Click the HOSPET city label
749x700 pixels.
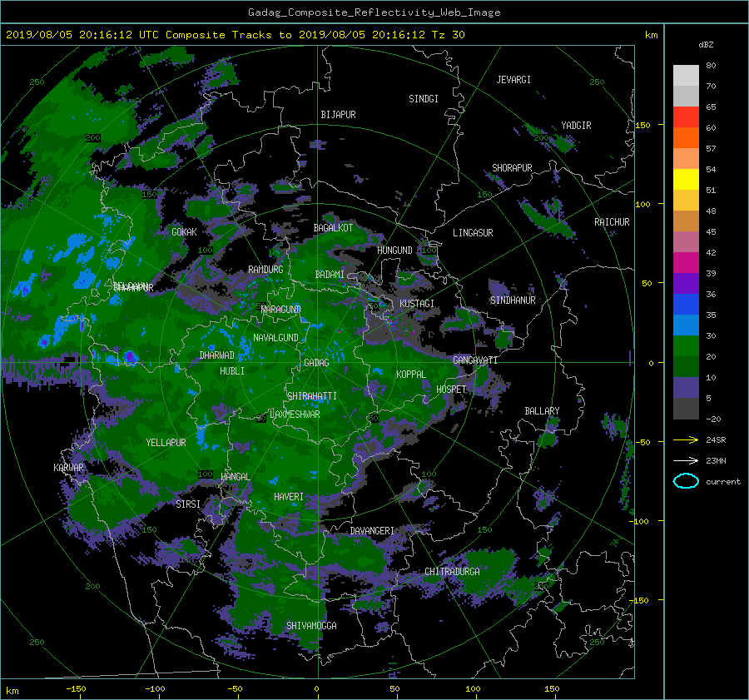click(x=451, y=390)
